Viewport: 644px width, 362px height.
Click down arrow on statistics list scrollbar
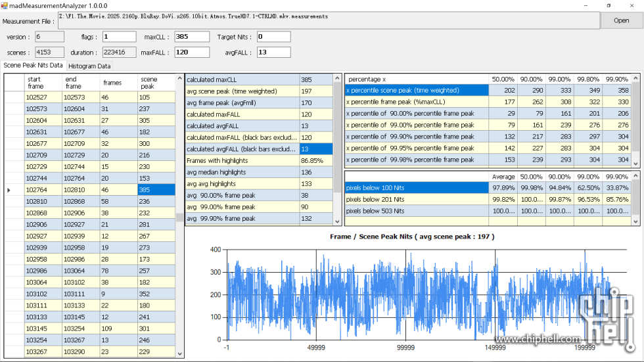click(x=338, y=221)
